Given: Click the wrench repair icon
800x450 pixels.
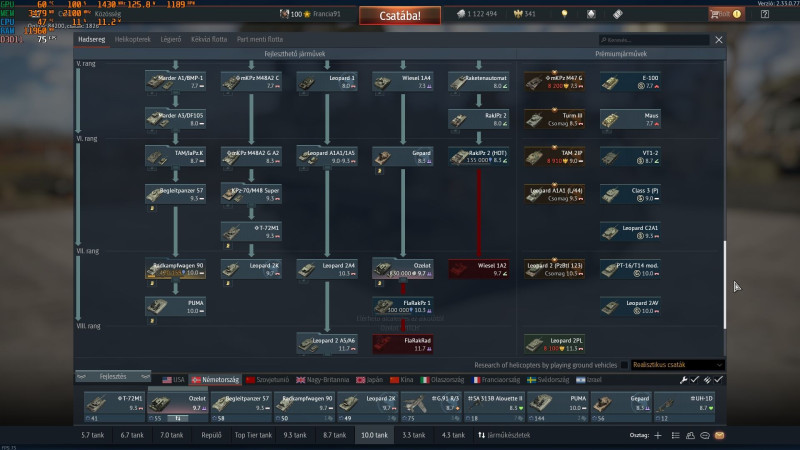Looking at the screenshot, I should [x=683, y=380].
